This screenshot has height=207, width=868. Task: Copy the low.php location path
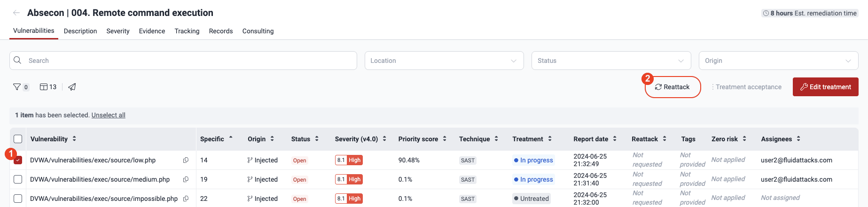(186, 160)
